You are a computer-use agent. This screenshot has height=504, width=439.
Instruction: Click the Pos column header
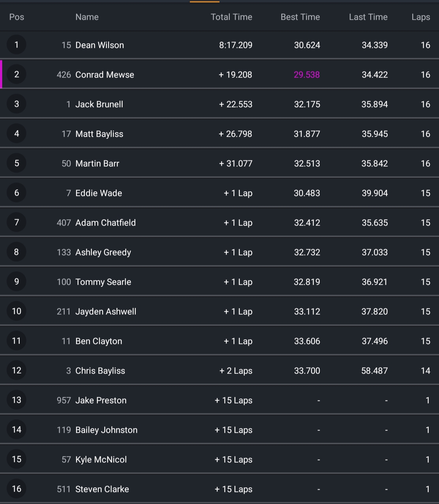(x=16, y=17)
